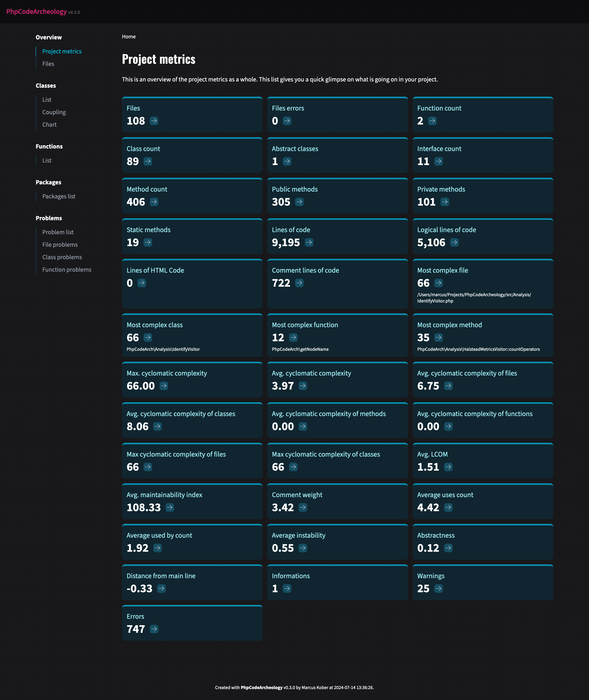Open Packages list in the sidebar
This screenshot has height=700, width=589.
(x=59, y=196)
